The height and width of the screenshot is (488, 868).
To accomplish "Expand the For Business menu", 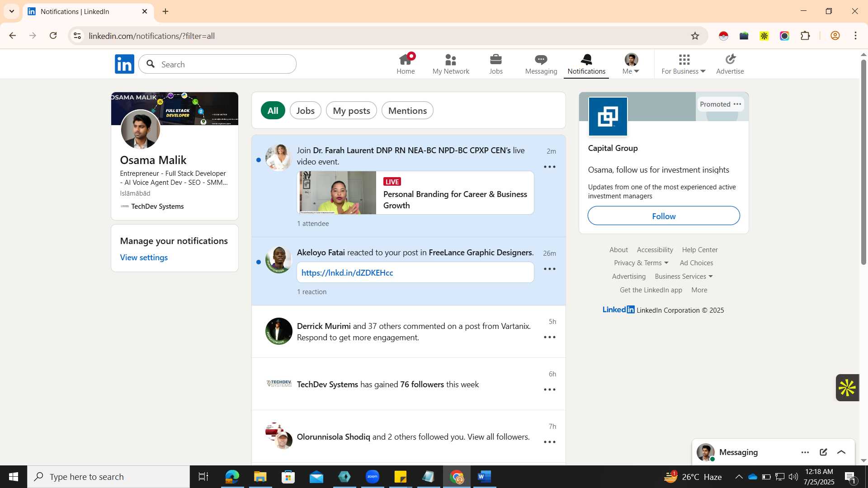I will pos(684,64).
